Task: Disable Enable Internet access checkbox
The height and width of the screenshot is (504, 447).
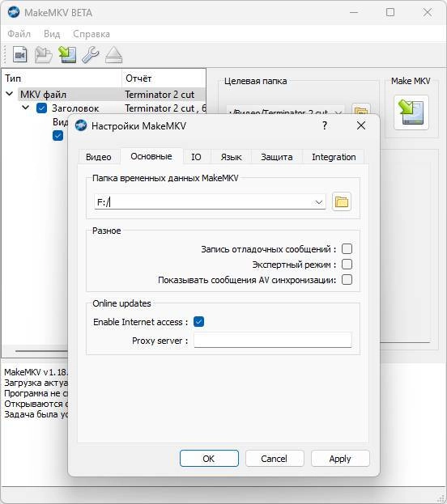Action: click(x=199, y=321)
